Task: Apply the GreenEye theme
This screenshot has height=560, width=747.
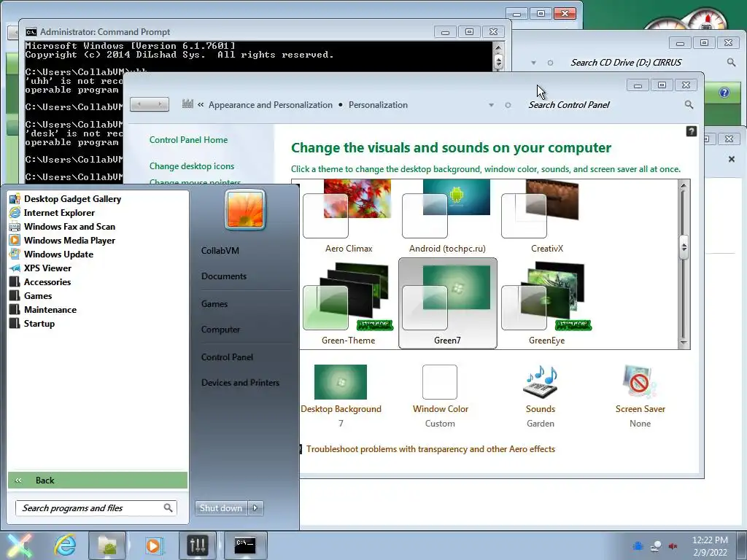Action: pyautogui.click(x=547, y=303)
